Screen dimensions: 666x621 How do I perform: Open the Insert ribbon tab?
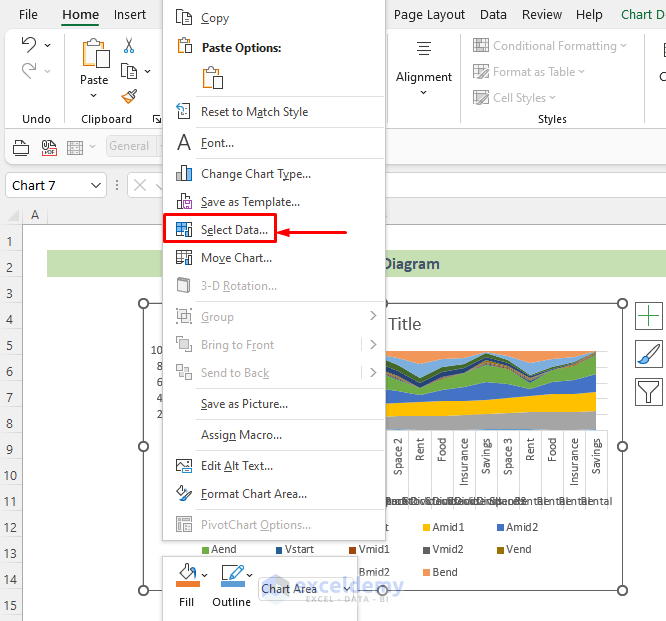130,15
